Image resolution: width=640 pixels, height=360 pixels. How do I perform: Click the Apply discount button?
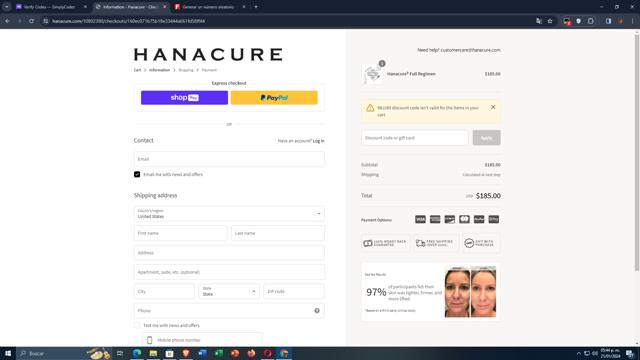pos(486,138)
